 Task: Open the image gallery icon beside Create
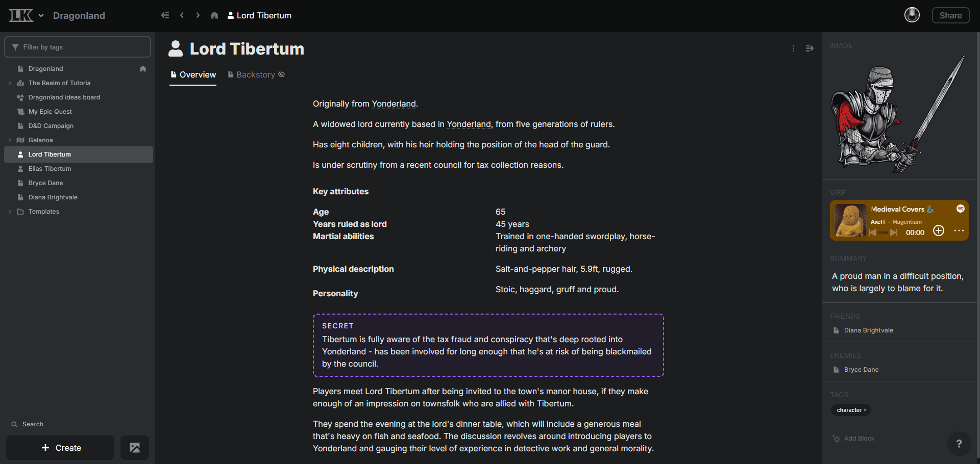tap(134, 448)
